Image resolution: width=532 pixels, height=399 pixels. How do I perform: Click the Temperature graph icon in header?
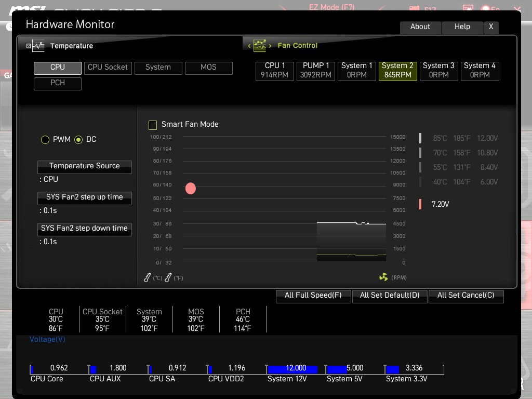point(38,46)
